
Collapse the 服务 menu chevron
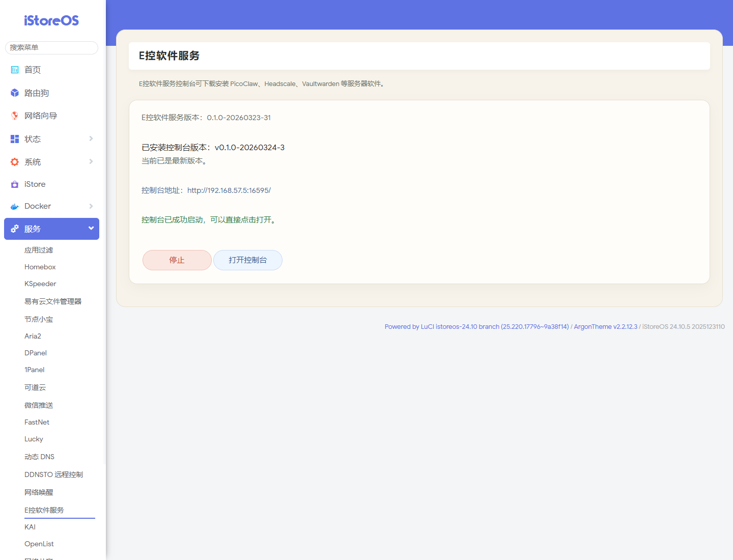coord(91,228)
